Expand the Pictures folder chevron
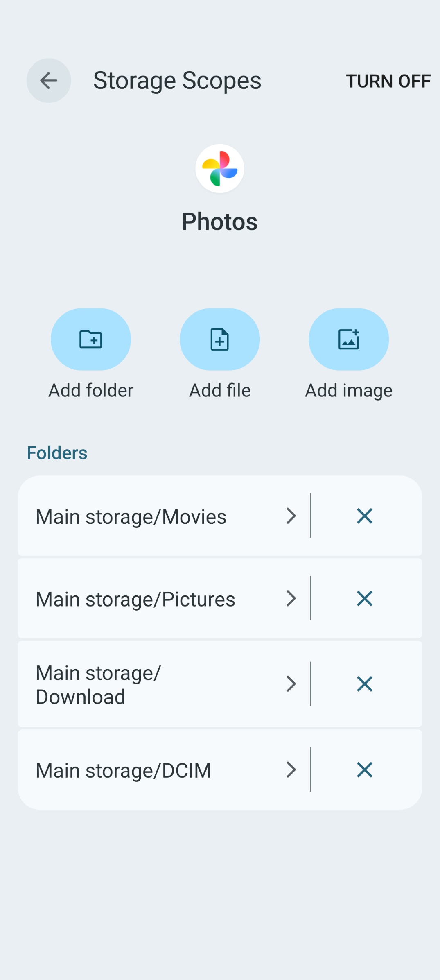Screen dimensions: 440x980 click(x=291, y=599)
